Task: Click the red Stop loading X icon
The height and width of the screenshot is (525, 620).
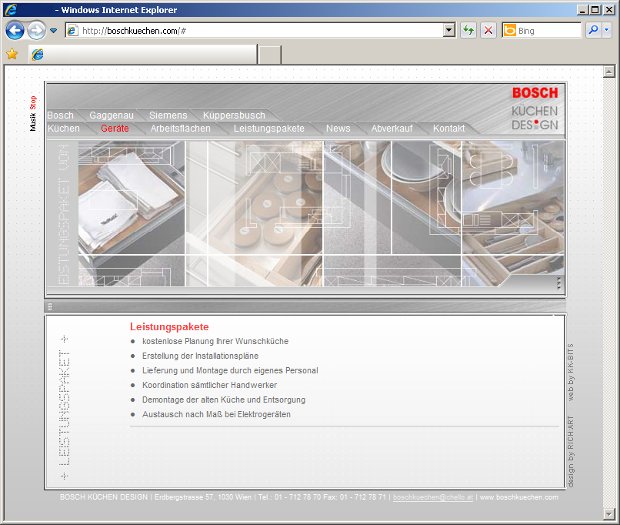Action: click(488, 30)
